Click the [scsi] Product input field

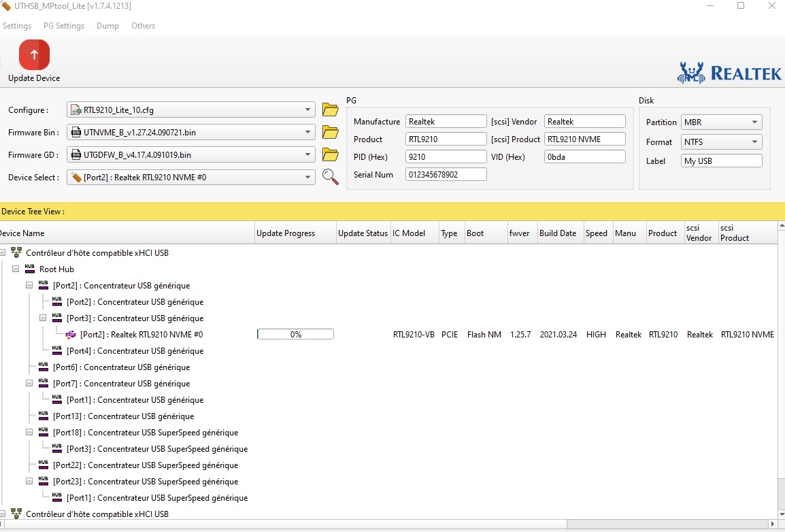coord(585,139)
